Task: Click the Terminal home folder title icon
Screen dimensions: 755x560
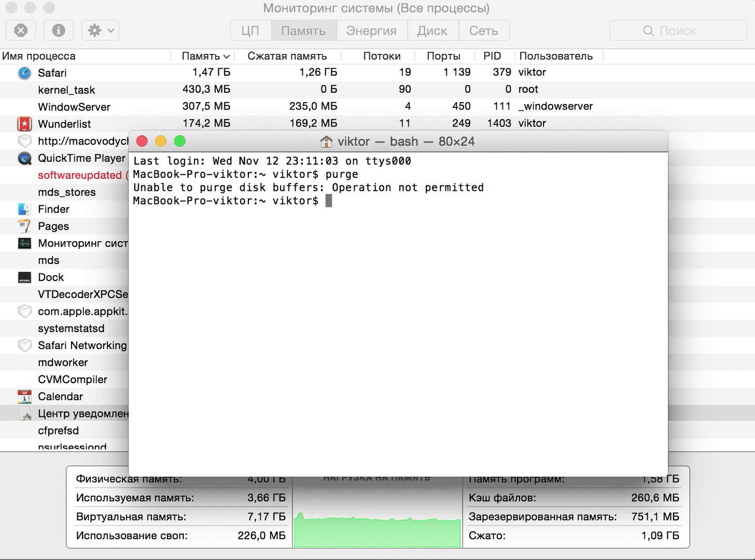Action: tap(326, 142)
